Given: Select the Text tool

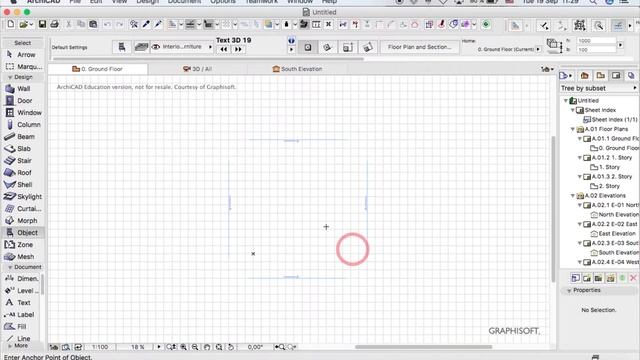Looking at the screenshot, I should (x=18, y=303).
